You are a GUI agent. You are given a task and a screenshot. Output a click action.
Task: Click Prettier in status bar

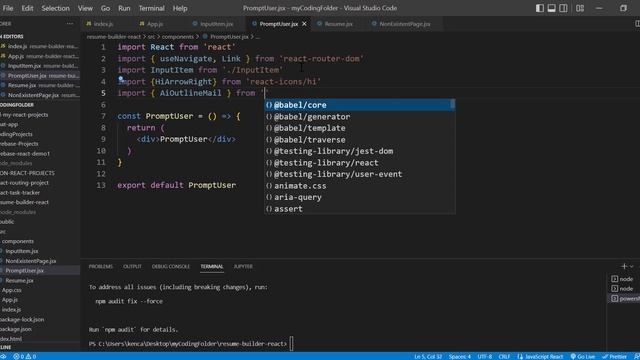click(x=614, y=356)
